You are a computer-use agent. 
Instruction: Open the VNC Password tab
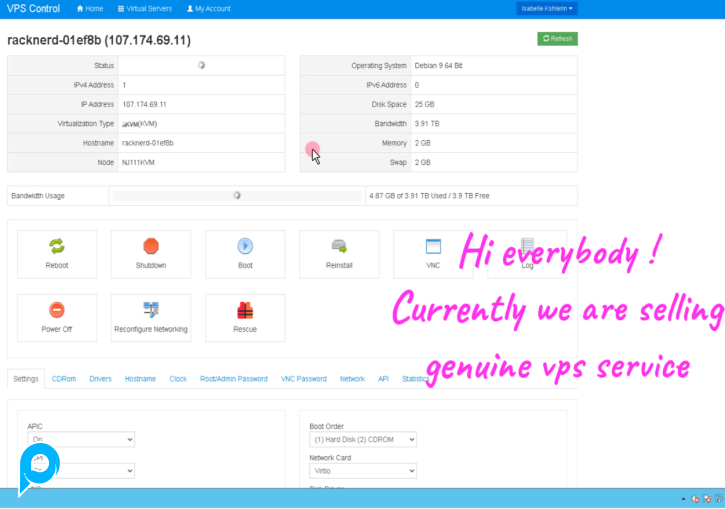coord(303,379)
